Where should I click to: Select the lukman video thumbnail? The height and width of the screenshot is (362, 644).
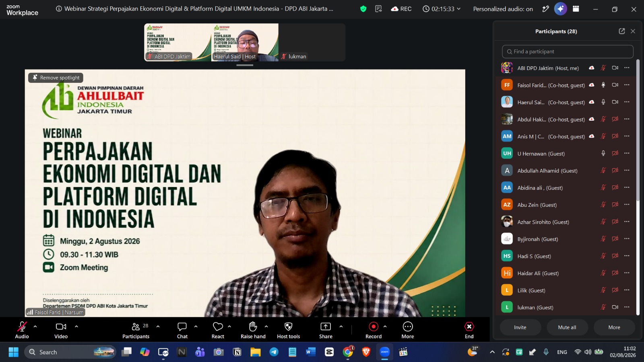tap(312, 42)
